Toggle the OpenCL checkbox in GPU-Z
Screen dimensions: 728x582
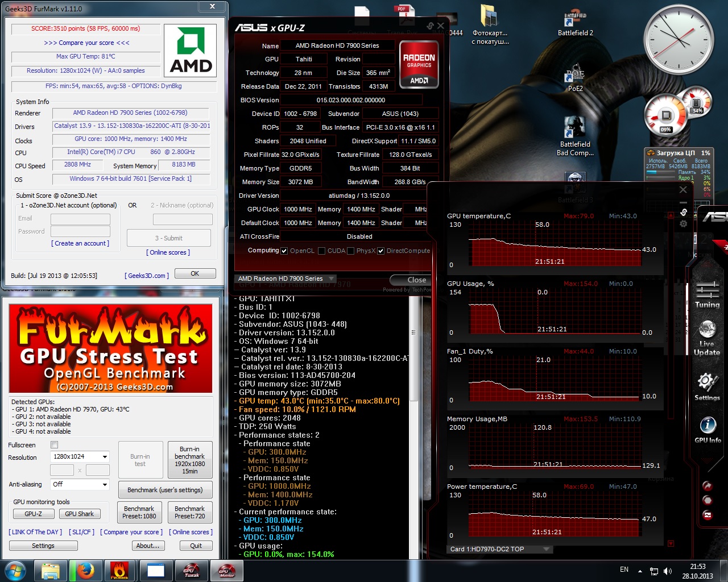pyautogui.click(x=284, y=251)
